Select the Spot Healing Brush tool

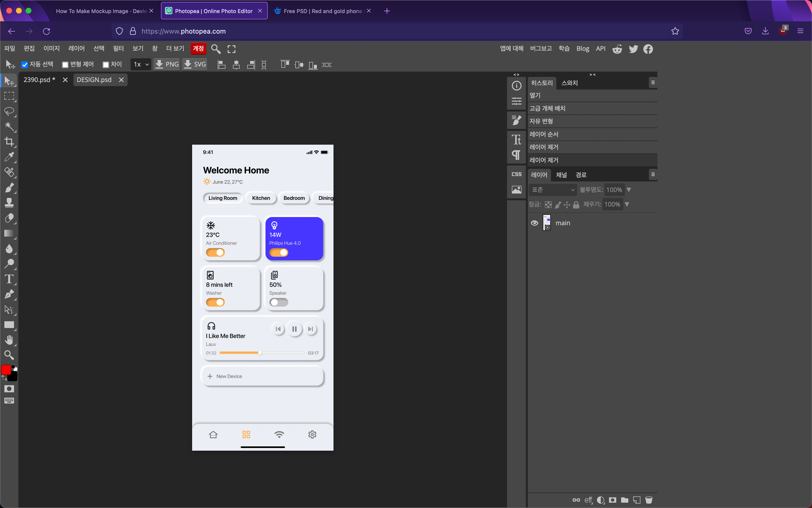[x=9, y=172]
